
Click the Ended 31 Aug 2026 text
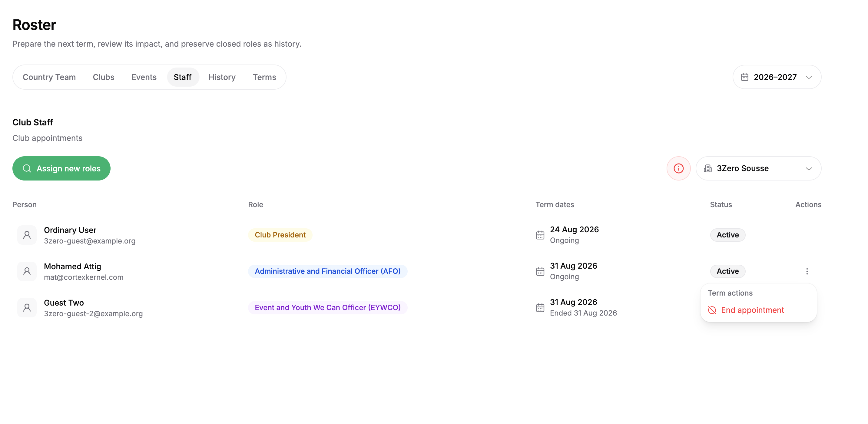click(x=583, y=313)
